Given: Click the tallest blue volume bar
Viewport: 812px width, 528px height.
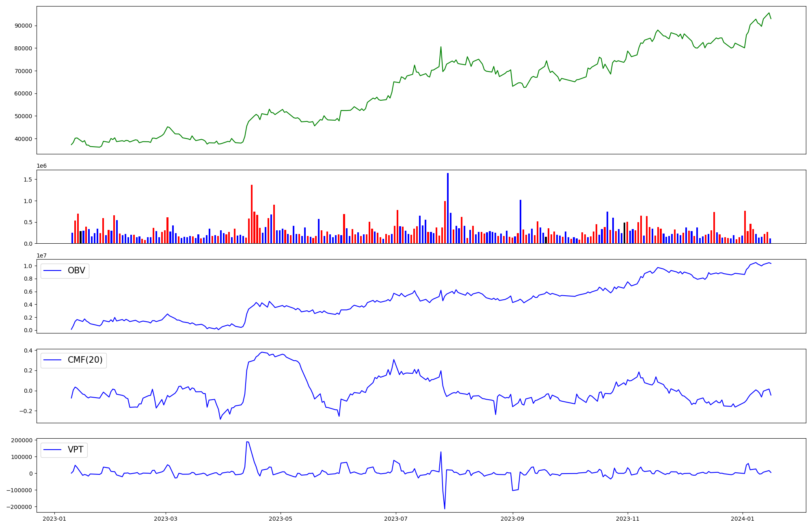Looking at the screenshot, I should pyautogui.click(x=448, y=207).
